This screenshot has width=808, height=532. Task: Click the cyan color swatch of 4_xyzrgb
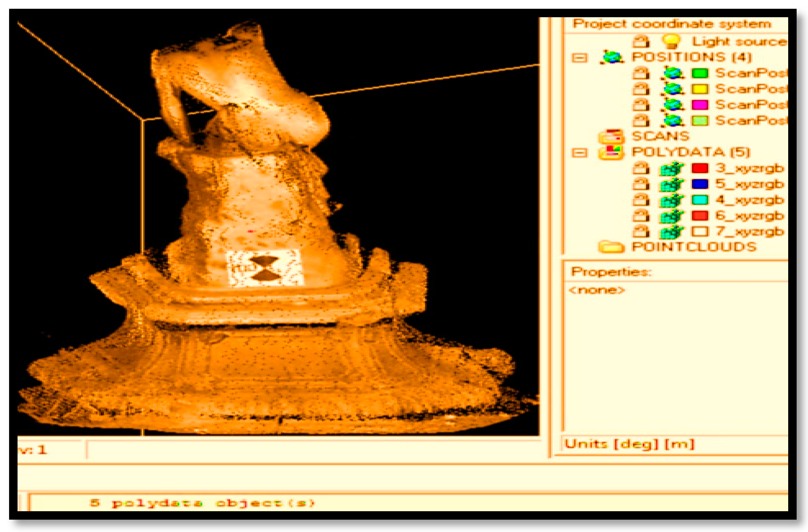[700, 200]
